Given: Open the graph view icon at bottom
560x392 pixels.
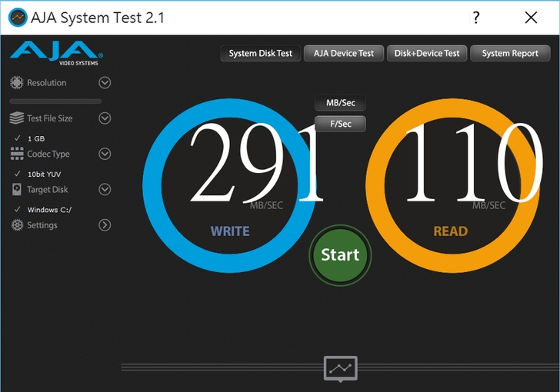Looking at the screenshot, I should [x=341, y=369].
